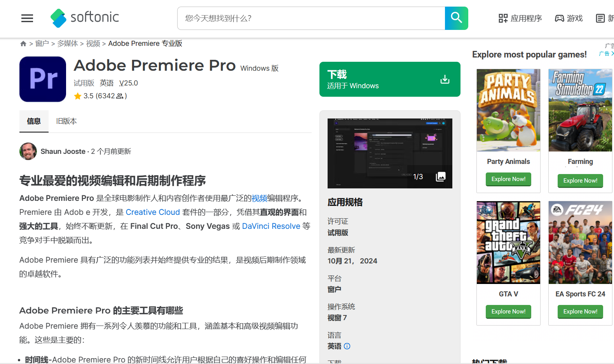Click 英语 language label under the title

click(x=106, y=83)
